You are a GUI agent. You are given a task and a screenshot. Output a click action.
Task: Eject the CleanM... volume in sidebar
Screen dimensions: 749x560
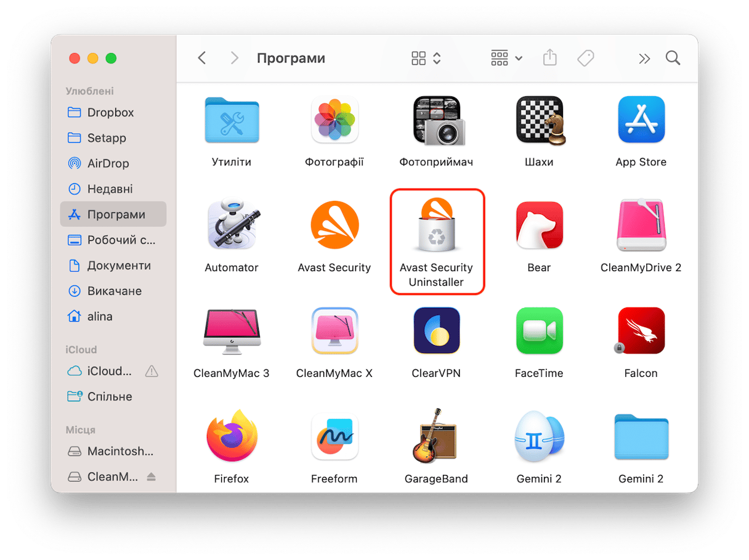tap(152, 477)
